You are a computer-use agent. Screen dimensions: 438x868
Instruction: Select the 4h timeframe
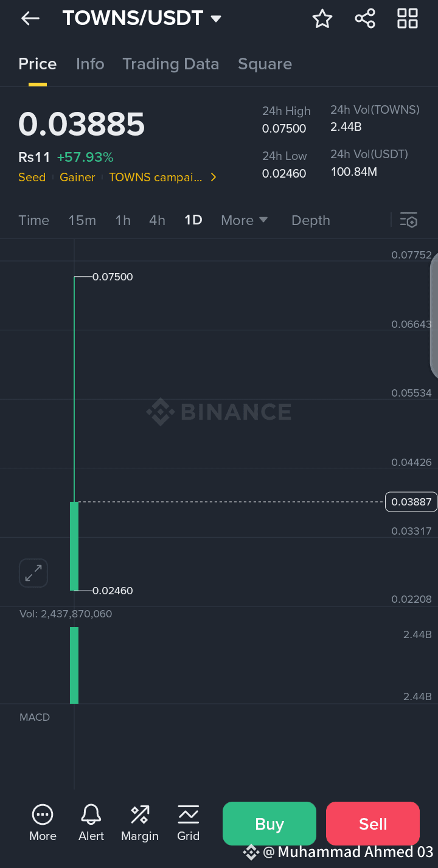157,220
